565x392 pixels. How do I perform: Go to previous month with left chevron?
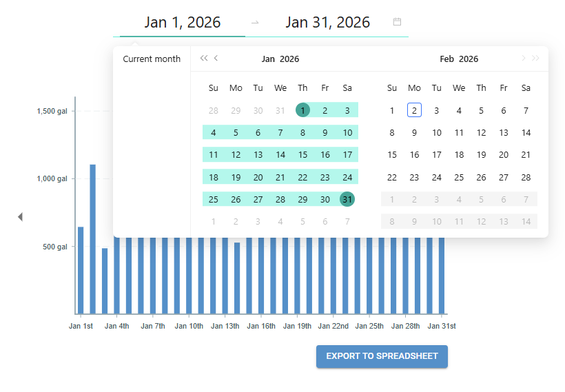coord(216,59)
